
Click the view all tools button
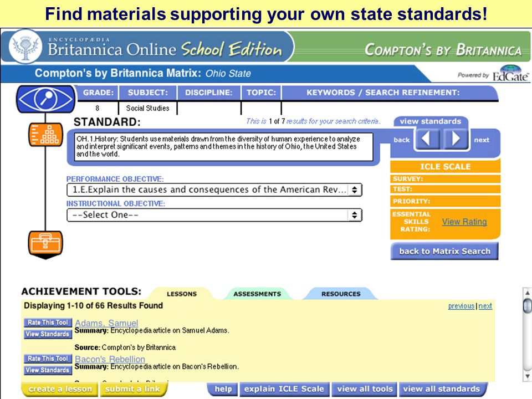pos(365,389)
